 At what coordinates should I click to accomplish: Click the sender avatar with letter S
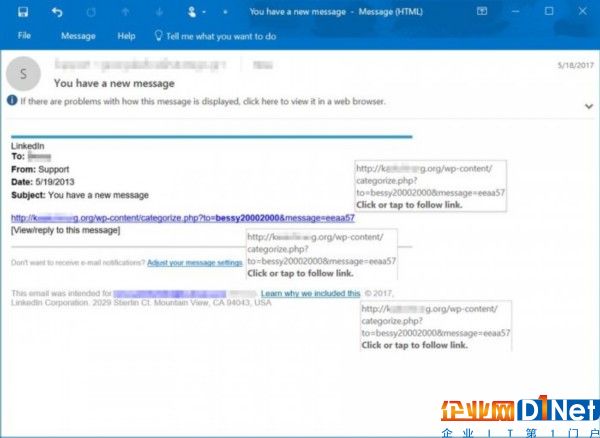pyautogui.click(x=23, y=74)
